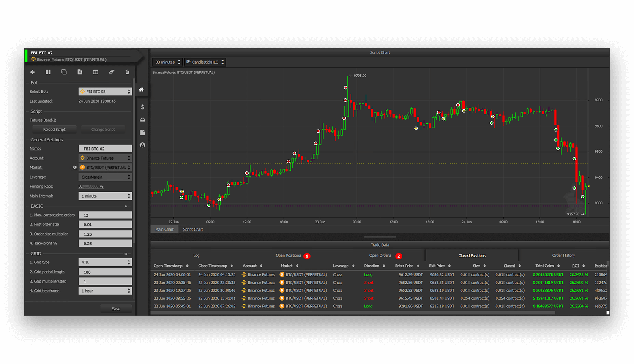Edit the First order size field
The height and width of the screenshot is (364, 634).
click(105, 225)
